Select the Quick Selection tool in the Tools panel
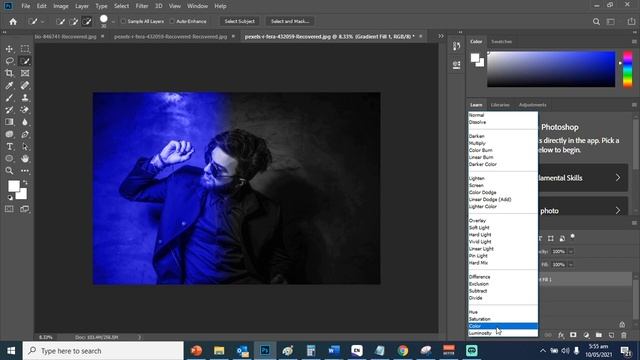This screenshot has height=360, width=640. (25, 61)
